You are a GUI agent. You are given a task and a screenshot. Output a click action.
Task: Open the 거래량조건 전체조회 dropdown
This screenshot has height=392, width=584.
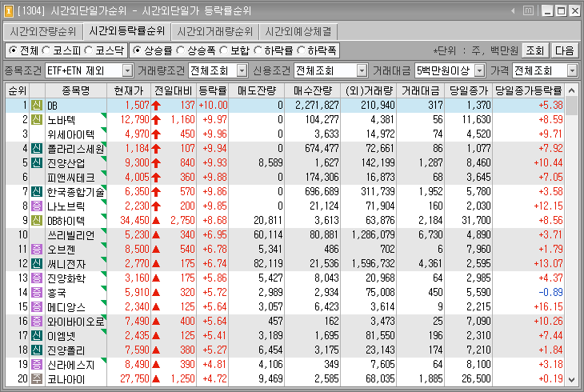click(x=242, y=70)
